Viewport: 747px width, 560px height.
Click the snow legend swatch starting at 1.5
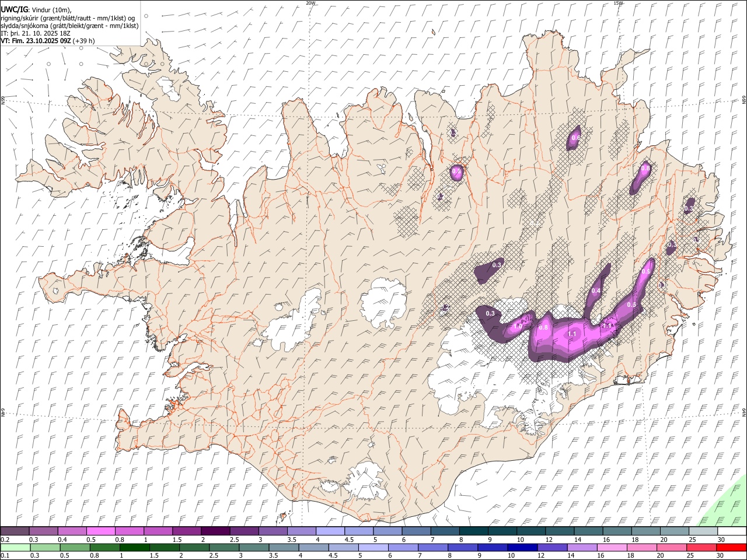tap(187, 531)
